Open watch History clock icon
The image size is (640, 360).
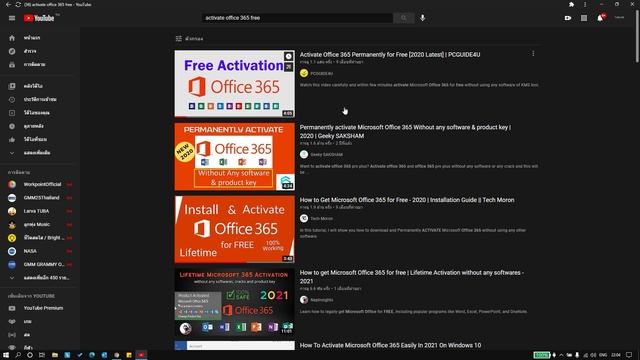click(x=12, y=99)
